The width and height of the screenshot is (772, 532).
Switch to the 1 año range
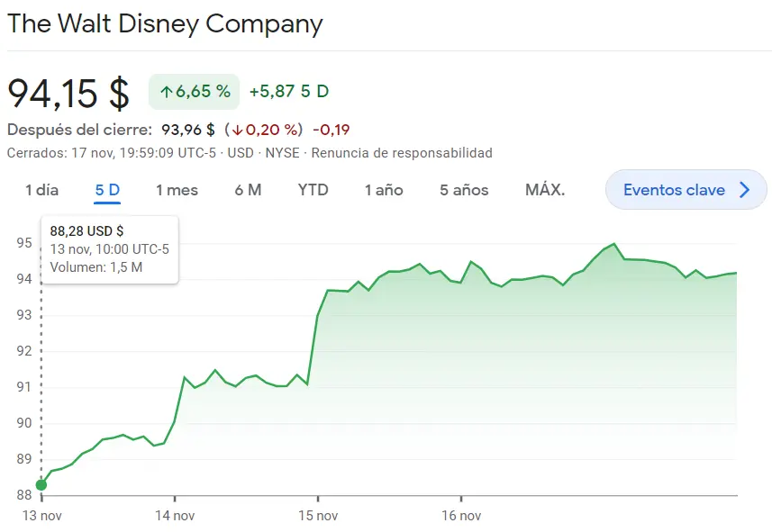(x=382, y=190)
